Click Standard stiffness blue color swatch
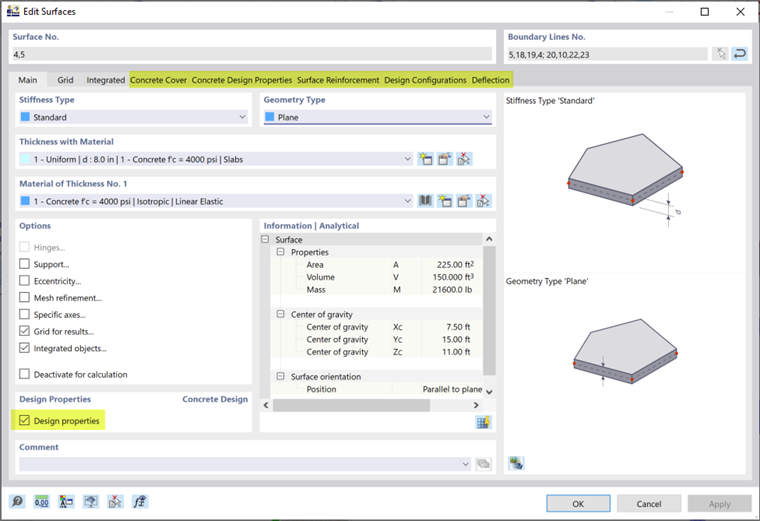The width and height of the screenshot is (760, 521). pos(25,117)
